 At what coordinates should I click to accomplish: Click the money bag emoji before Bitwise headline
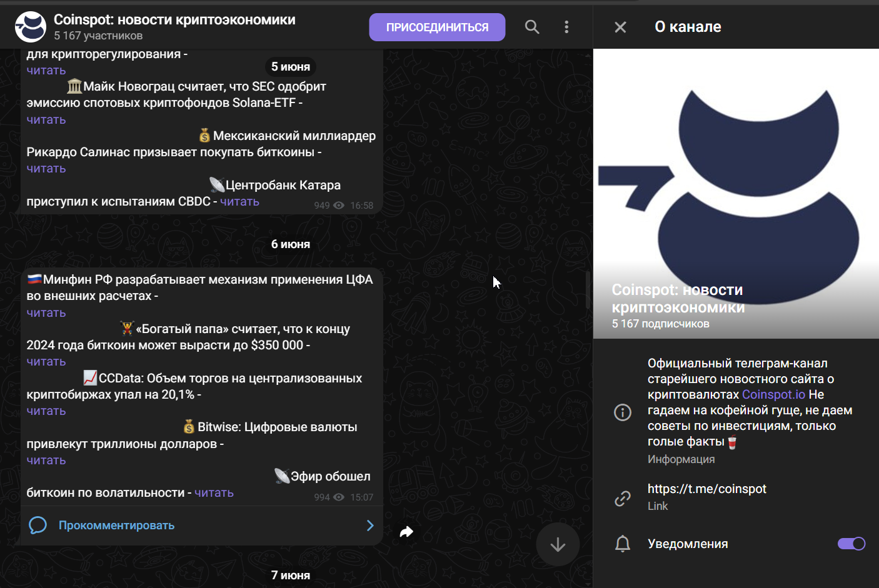point(189,427)
